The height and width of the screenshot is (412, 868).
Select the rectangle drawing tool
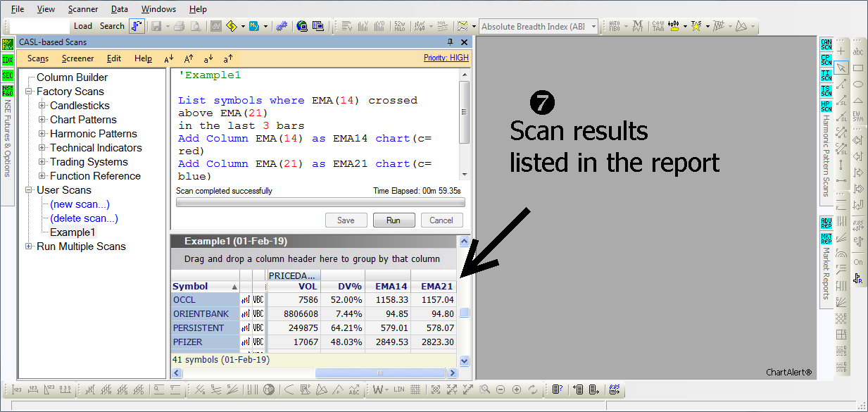858,68
